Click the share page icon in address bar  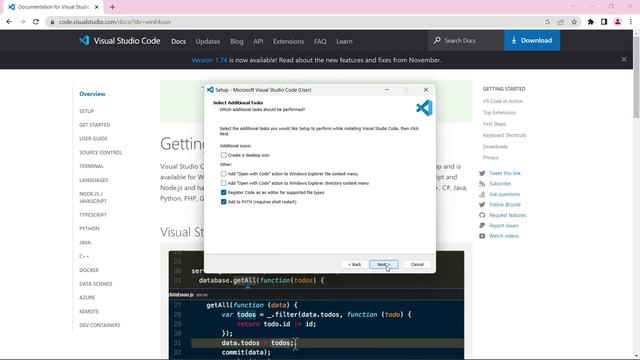561,22
